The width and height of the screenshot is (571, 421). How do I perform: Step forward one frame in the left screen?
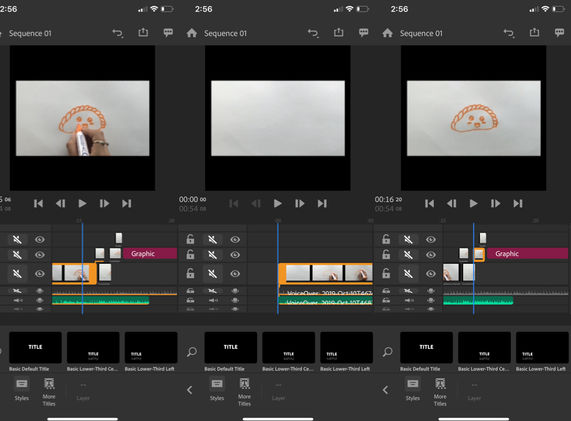pos(104,203)
